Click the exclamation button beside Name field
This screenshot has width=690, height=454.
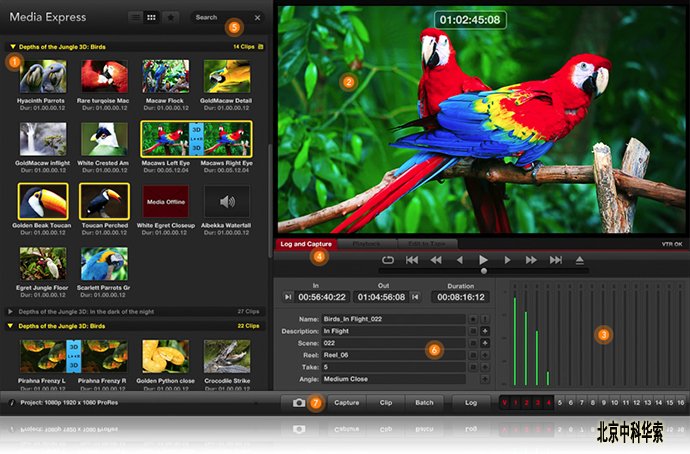point(484,319)
